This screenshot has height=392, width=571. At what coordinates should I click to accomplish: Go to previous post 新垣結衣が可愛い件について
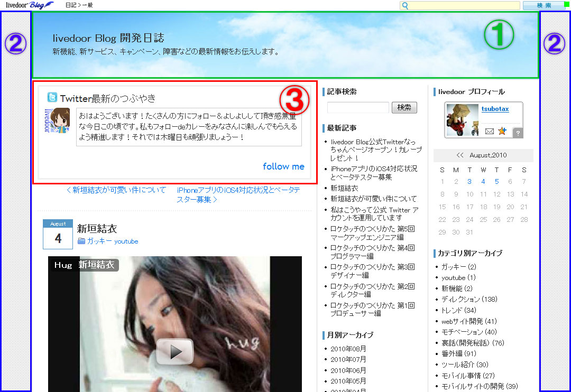[x=116, y=190]
